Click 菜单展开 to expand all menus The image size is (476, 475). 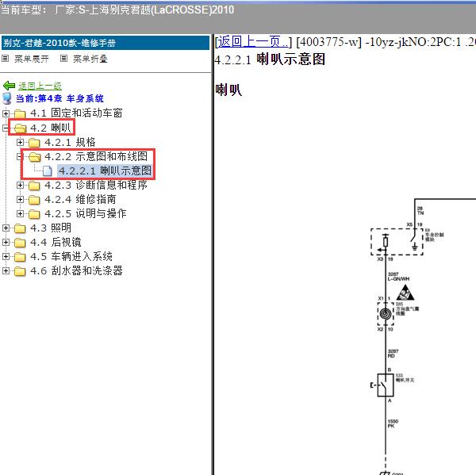(x=32, y=59)
